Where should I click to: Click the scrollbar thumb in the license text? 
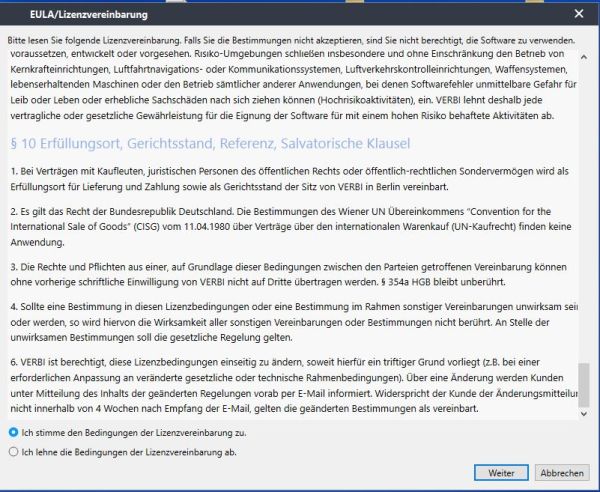(586, 386)
